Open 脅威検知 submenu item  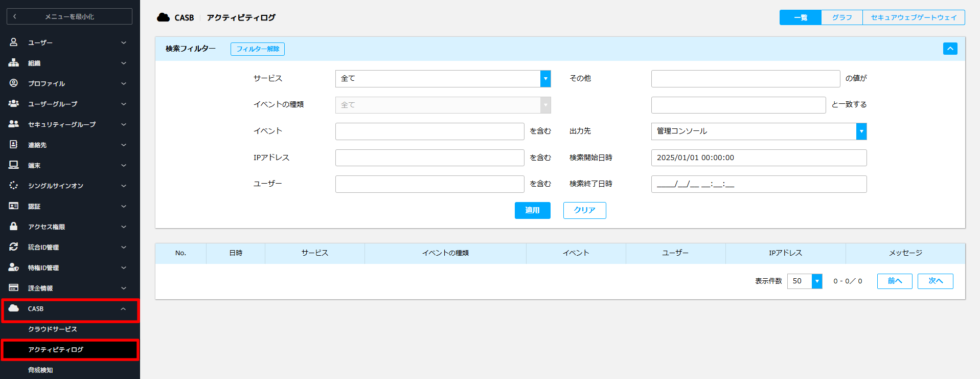pos(40,370)
